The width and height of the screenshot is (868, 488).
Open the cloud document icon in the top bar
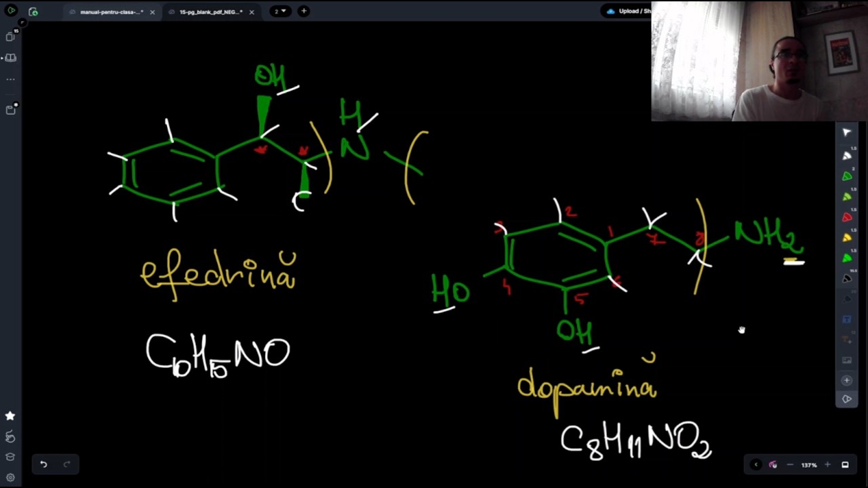[33, 12]
